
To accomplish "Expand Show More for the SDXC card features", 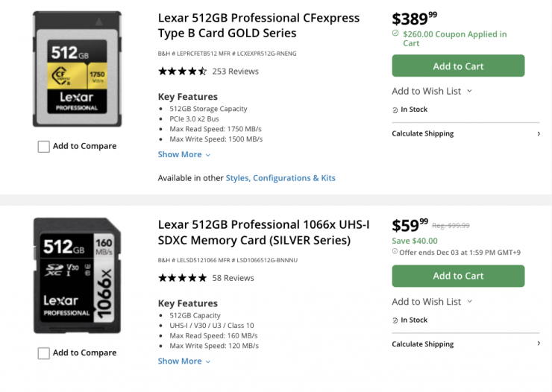I will (184, 361).
